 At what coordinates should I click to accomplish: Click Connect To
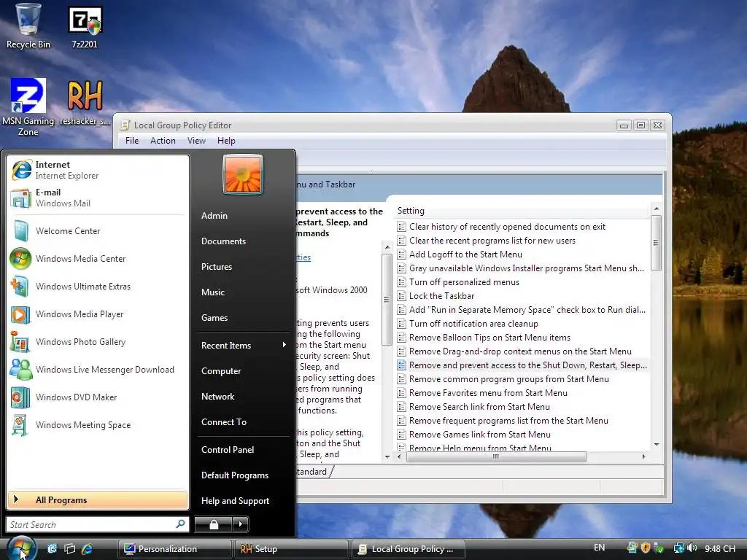point(224,422)
